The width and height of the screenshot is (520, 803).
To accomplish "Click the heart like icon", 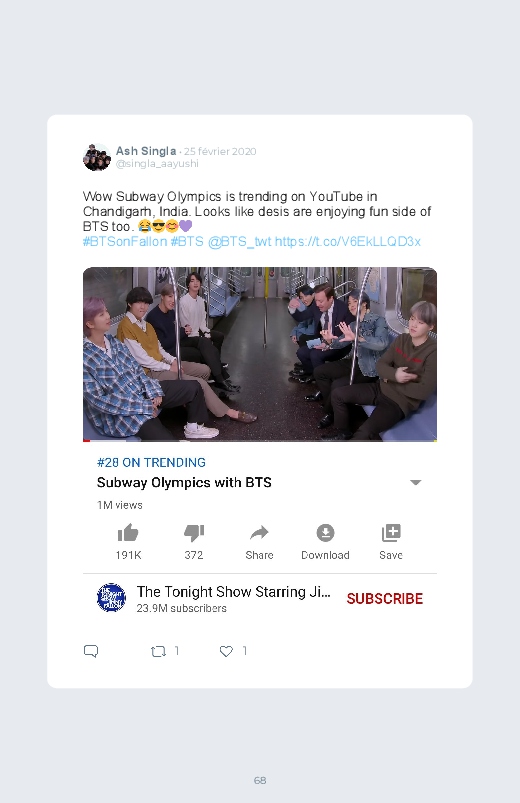I will [x=226, y=651].
